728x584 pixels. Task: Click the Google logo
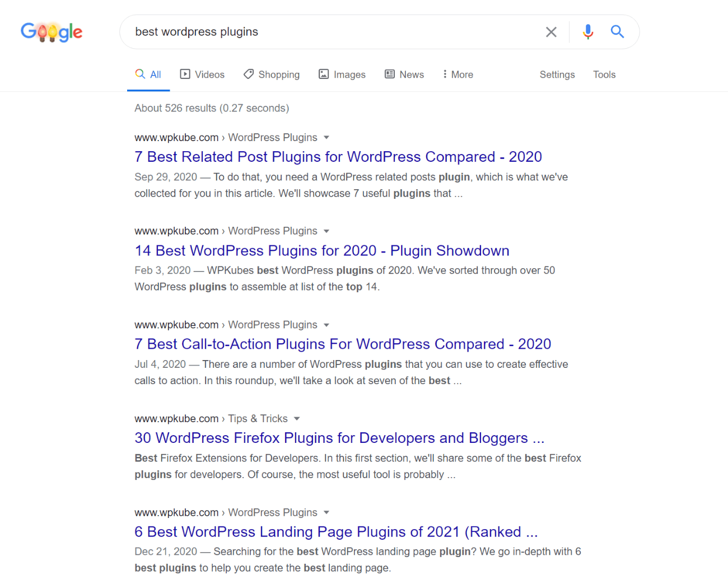click(x=52, y=32)
